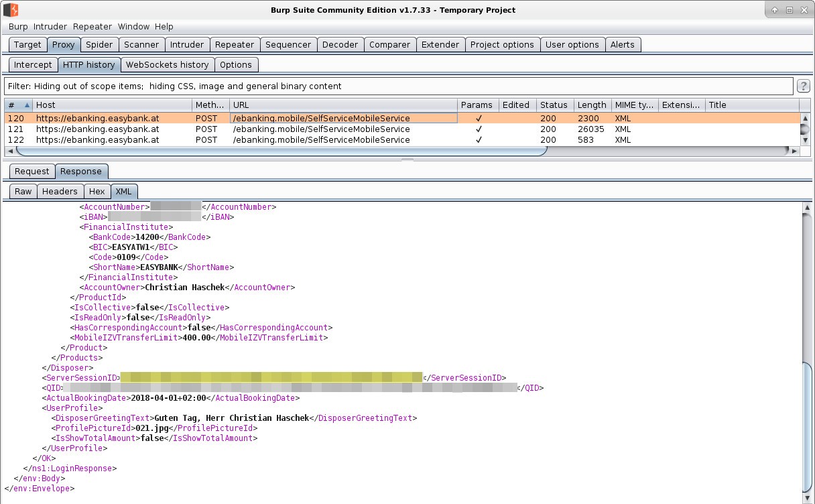
Task: Click the history table horizontal scrollbar right arrow
Action: pyautogui.click(x=795, y=151)
